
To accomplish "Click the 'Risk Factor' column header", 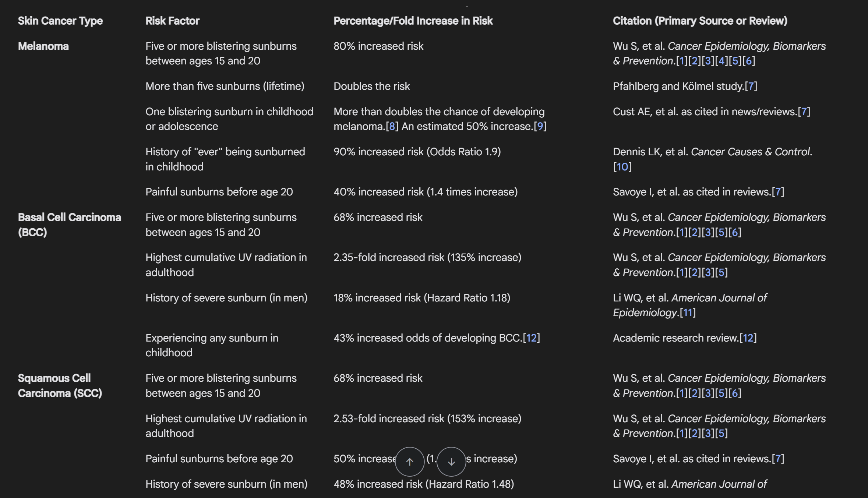I will [172, 21].
